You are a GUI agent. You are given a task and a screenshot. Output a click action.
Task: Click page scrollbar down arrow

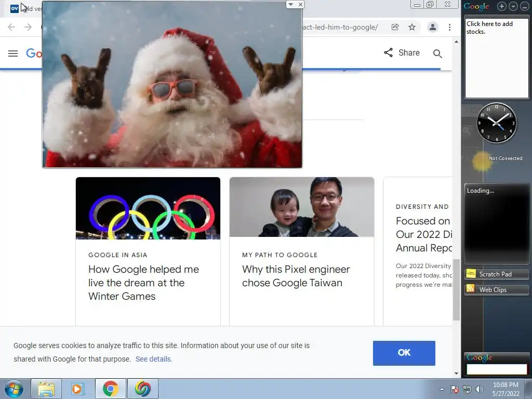click(456, 374)
